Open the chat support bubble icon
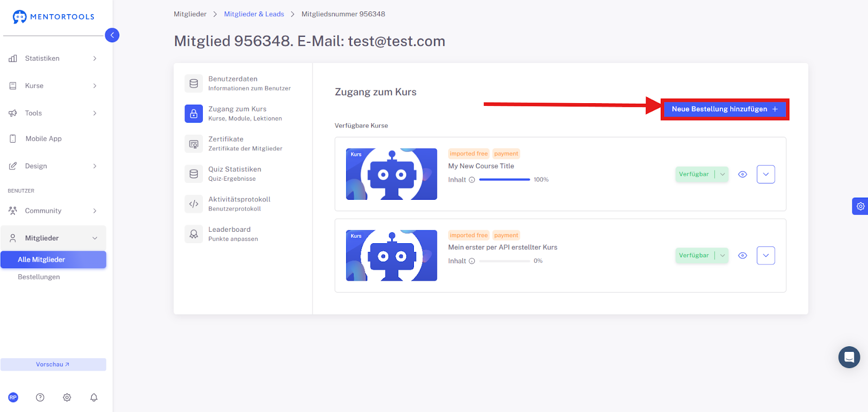The image size is (868, 412). 849,357
